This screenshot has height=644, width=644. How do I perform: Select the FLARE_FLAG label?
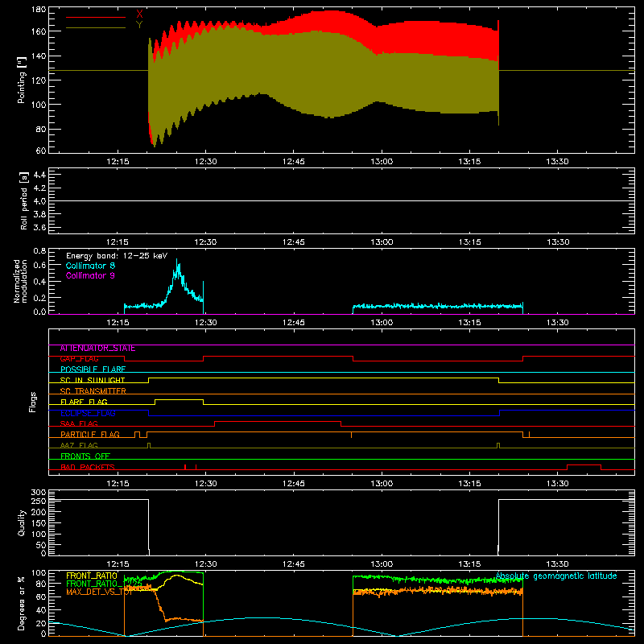tap(84, 402)
